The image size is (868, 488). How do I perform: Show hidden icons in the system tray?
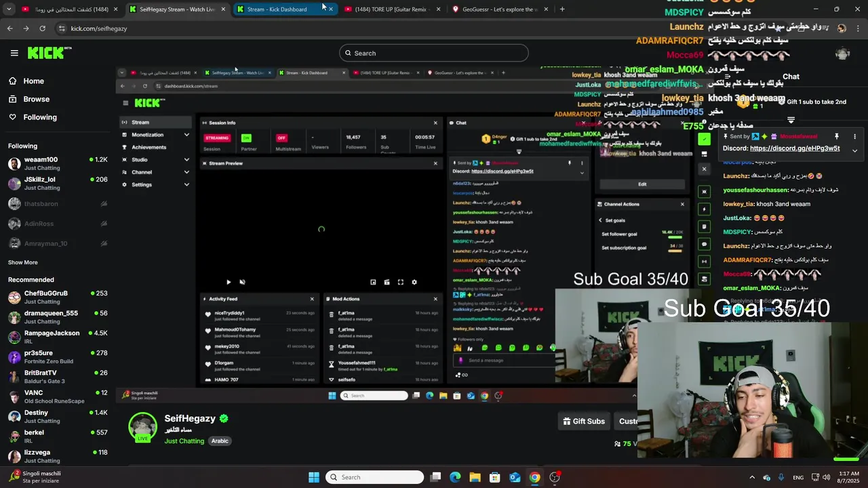pyautogui.click(x=751, y=477)
